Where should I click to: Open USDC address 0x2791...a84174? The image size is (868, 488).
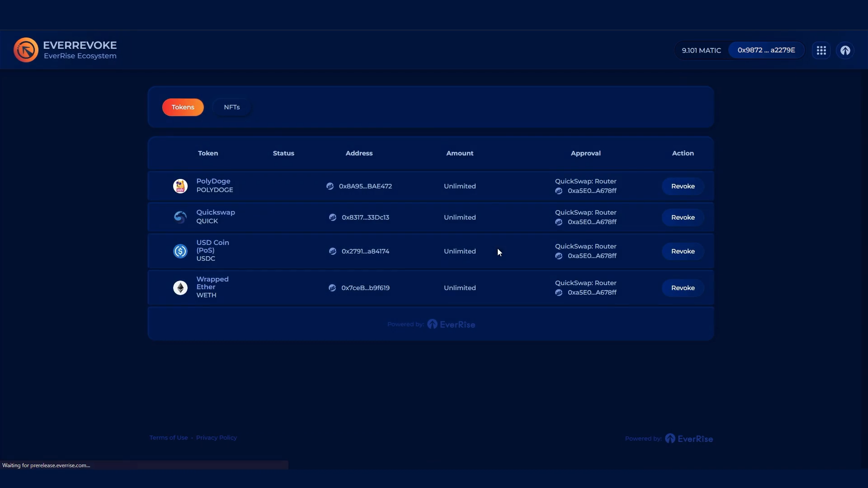click(365, 251)
